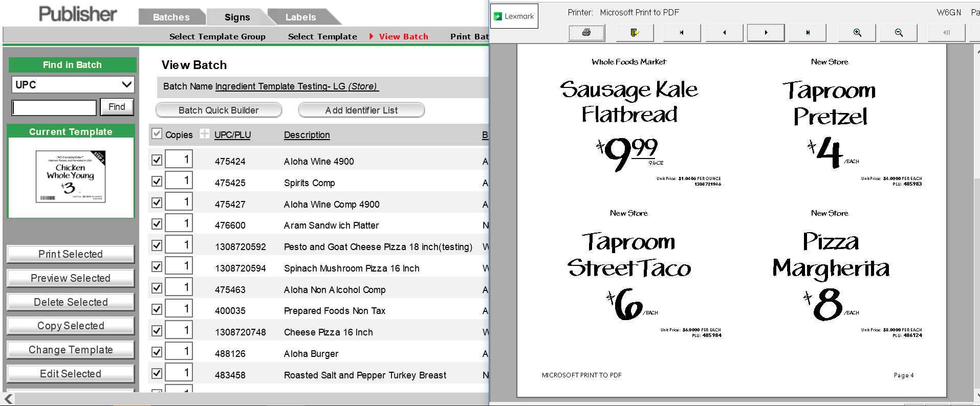The image size is (980, 406).
Task: Click the Lexmark logo
Action: pos(514,16)
